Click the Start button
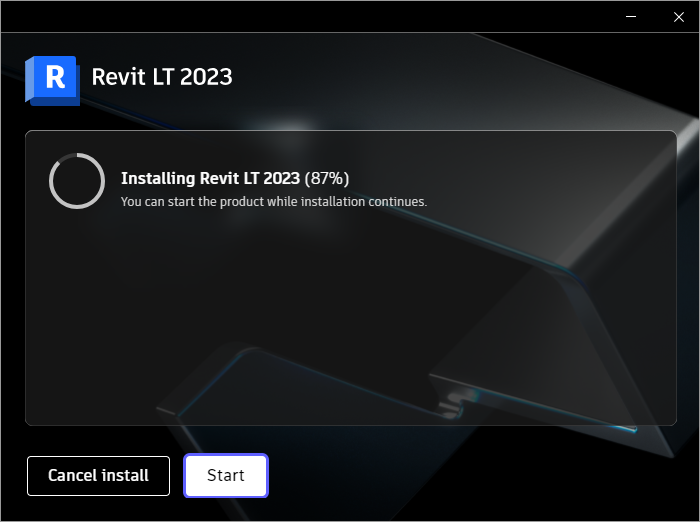The width and height of the screenshot is (700, 522). [x=226, y=476]
